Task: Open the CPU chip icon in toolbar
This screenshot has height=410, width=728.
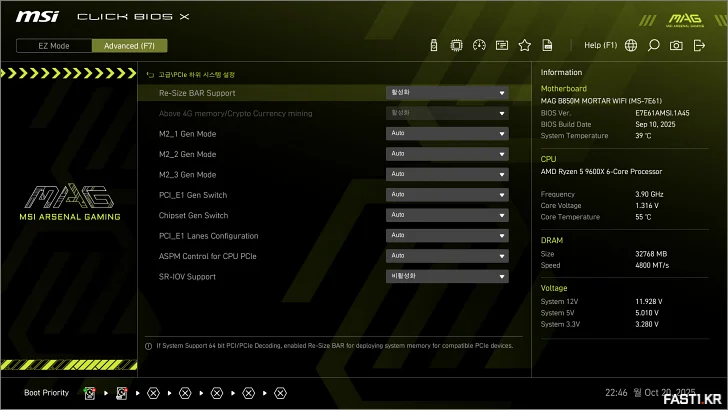Action: [x=456, y=46]
